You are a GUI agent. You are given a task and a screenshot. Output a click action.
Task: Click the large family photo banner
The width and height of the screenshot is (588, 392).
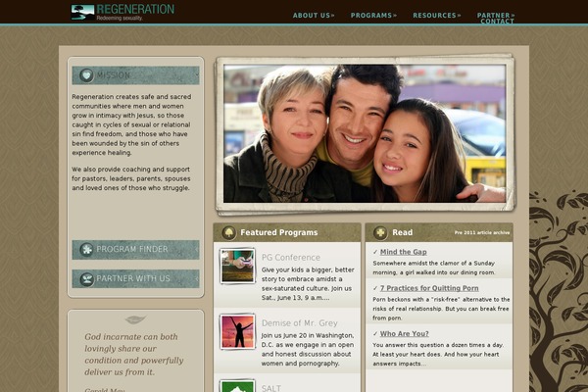tap(365, 134)
